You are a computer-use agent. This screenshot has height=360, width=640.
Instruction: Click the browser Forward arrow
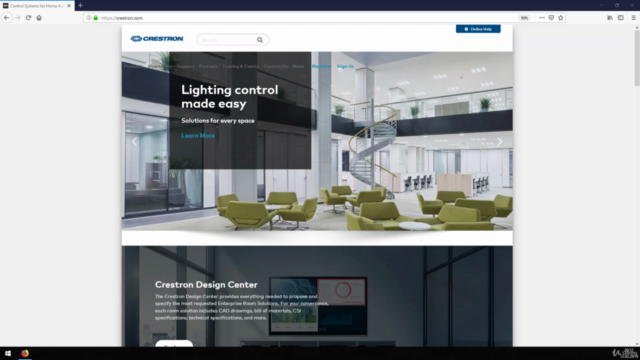click(x=18, y=18)
